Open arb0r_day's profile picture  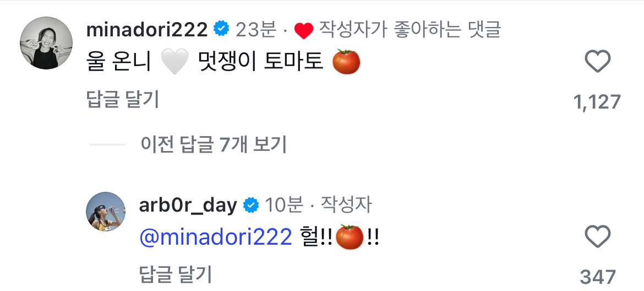click(x=106, y=212)
